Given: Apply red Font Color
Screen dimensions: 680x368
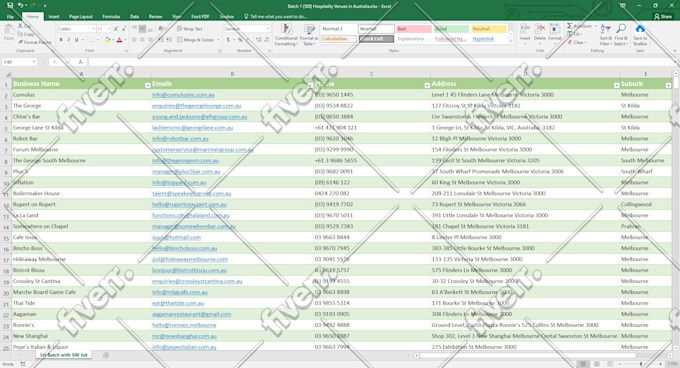Looking at the screenshot, I should [x=120, y=40].
